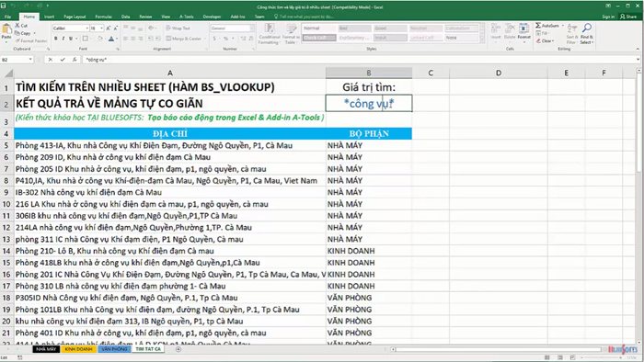Toggle Bold formatting
The width and height of the screenshot is (644, 362).
coord(56,39)
